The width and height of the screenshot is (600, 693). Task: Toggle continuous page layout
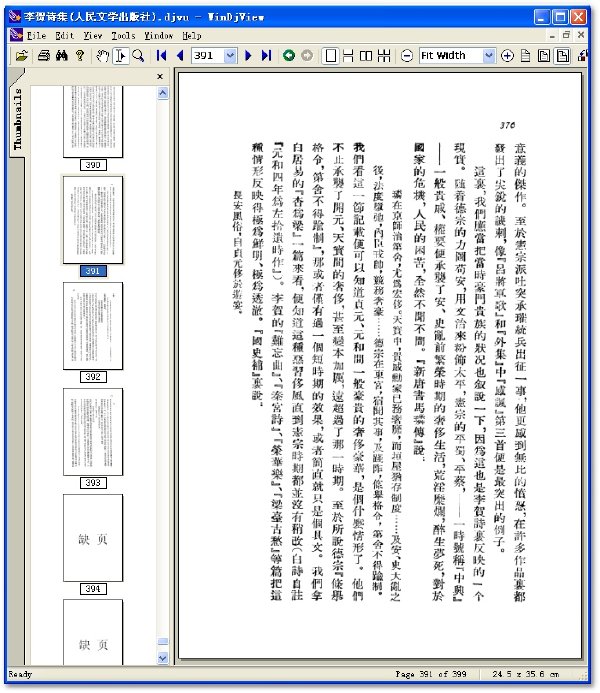tap(348, 56)
